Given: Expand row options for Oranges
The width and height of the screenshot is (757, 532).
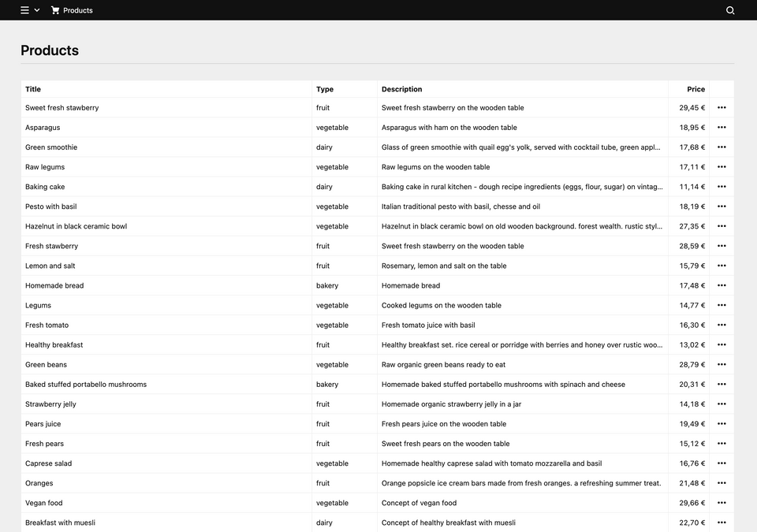Looking at the screenshot, I should 722,483.
